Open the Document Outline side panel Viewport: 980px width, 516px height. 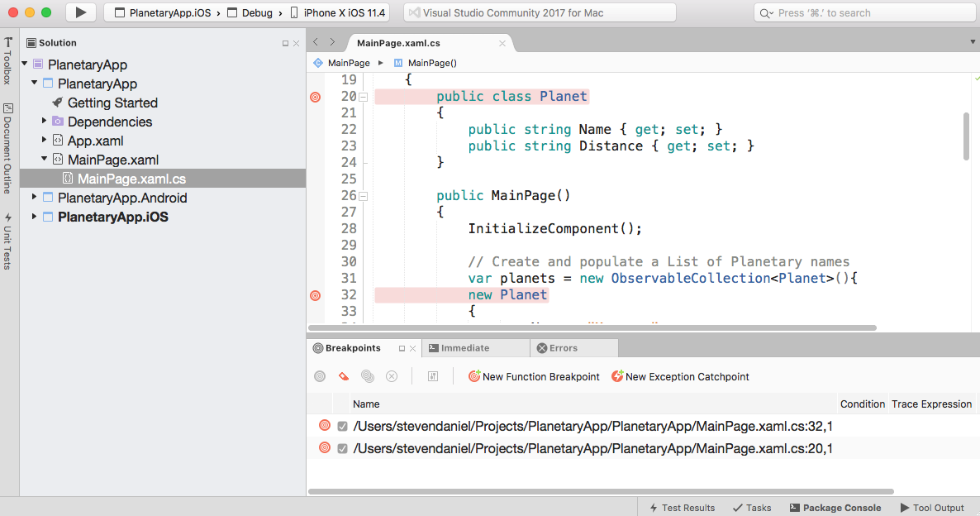(x=7, y=148)
